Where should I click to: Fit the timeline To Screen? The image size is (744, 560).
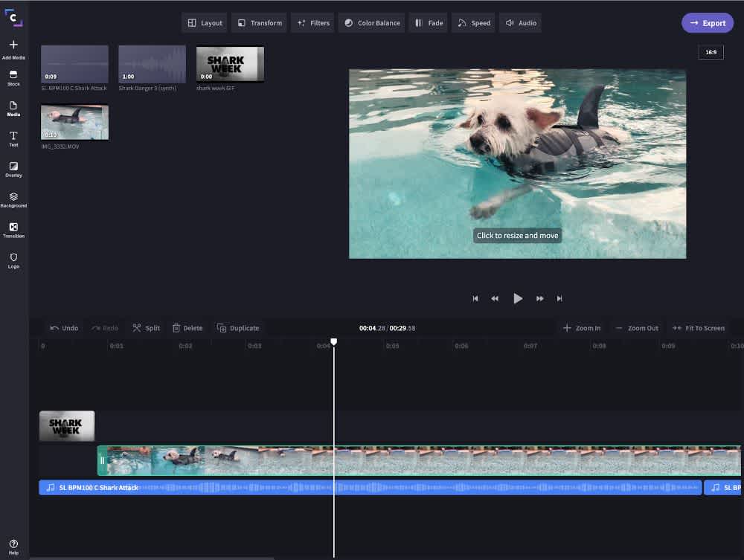click(699, 328)
